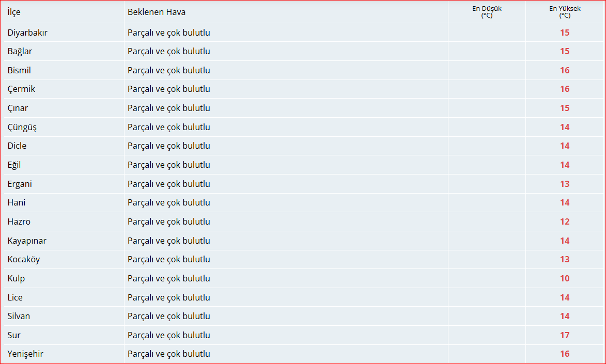
Task: Select the Bağlar district name
Action: (x=20, y=52)
